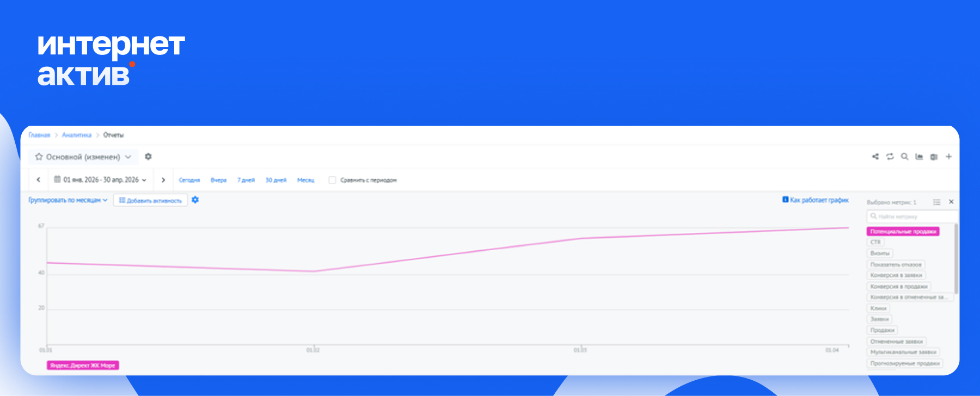
Task: Click the 01.02 axis label
Action: click(x=313, y=350)
